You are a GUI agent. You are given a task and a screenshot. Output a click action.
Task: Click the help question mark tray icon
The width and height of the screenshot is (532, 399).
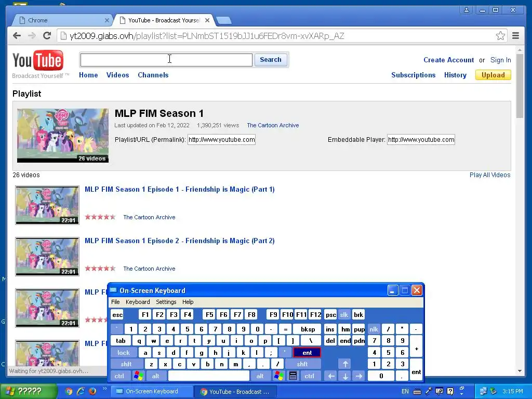(450, 392)
